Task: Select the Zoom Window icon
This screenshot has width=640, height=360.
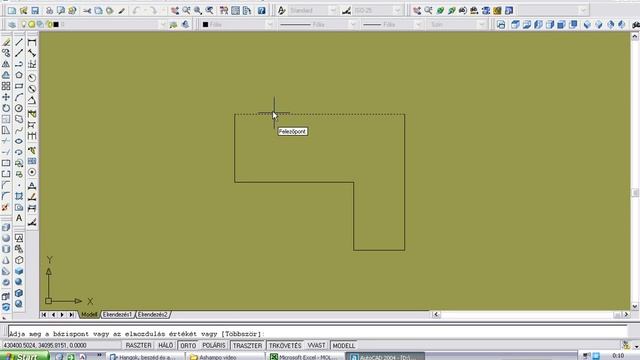Action: (x=198, y=11)
